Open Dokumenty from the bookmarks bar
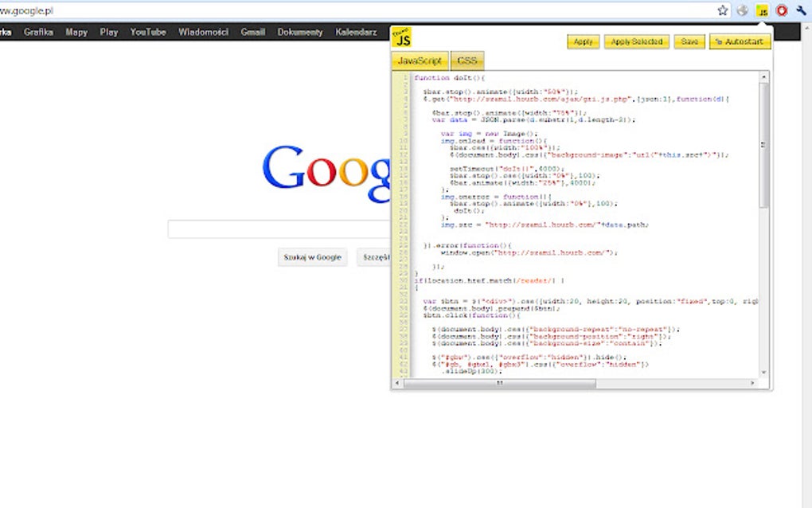Screen dimensions: 812x508 point(299,32)
